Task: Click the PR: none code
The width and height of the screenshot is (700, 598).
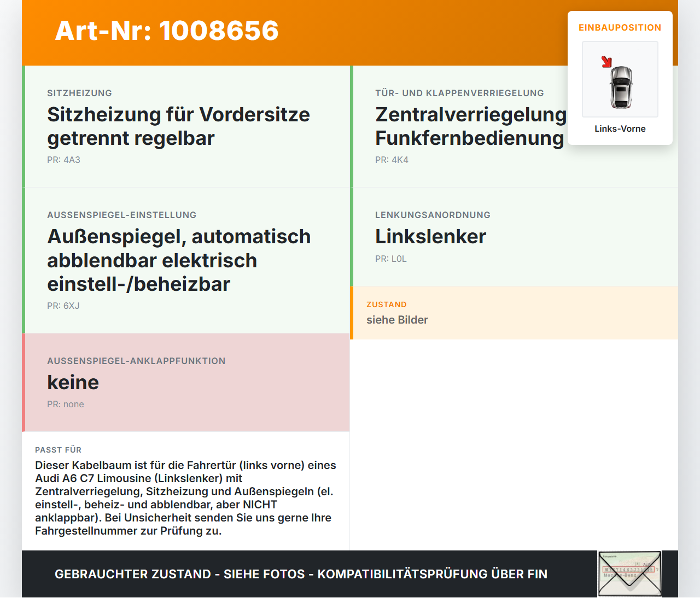Action: (66, 404)
